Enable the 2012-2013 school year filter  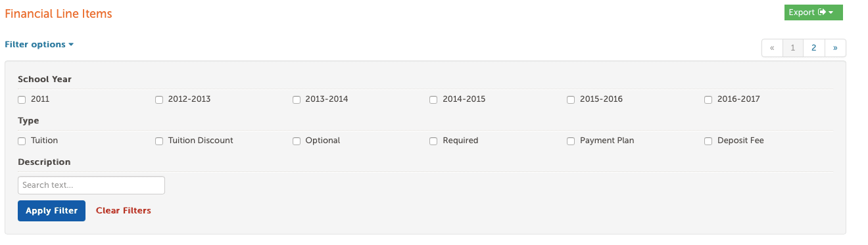coord(159,100)
